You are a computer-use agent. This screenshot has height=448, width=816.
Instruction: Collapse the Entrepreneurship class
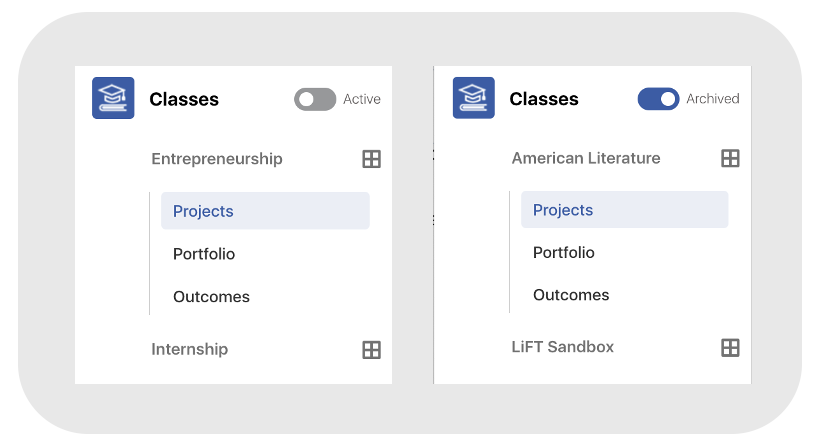click(x=217, y=159)
